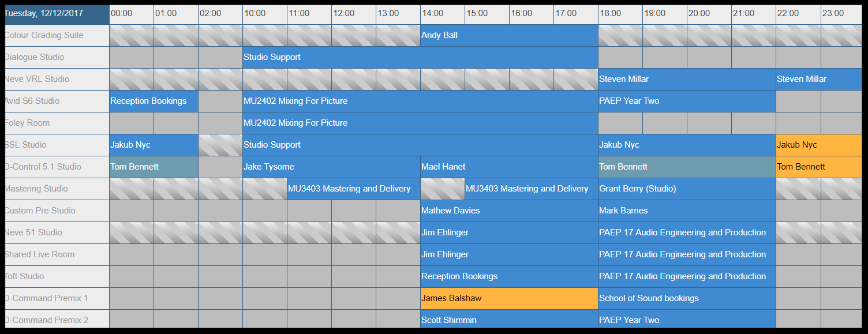Click MU2402 Mixing For Picture in Foley Room
The height and width of the screenshot is (334, 868).
(x=420, y=123)
